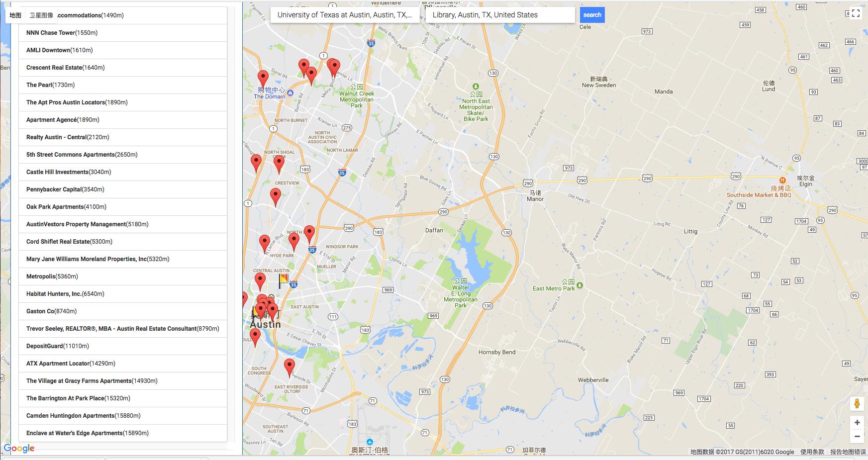Click the East Metro Park icon

579,285
